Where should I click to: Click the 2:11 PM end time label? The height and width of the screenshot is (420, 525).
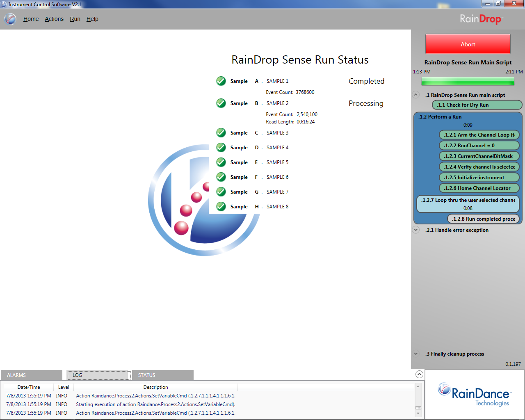coord(514,72)
